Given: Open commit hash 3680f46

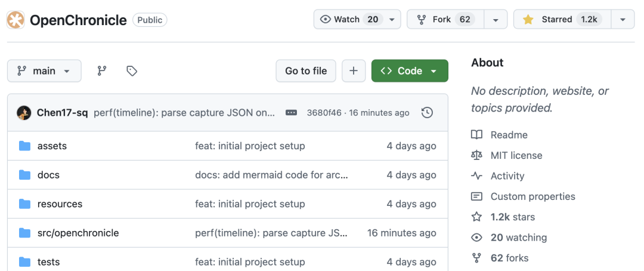Looking at the screenshot, I should coord(324,113).
